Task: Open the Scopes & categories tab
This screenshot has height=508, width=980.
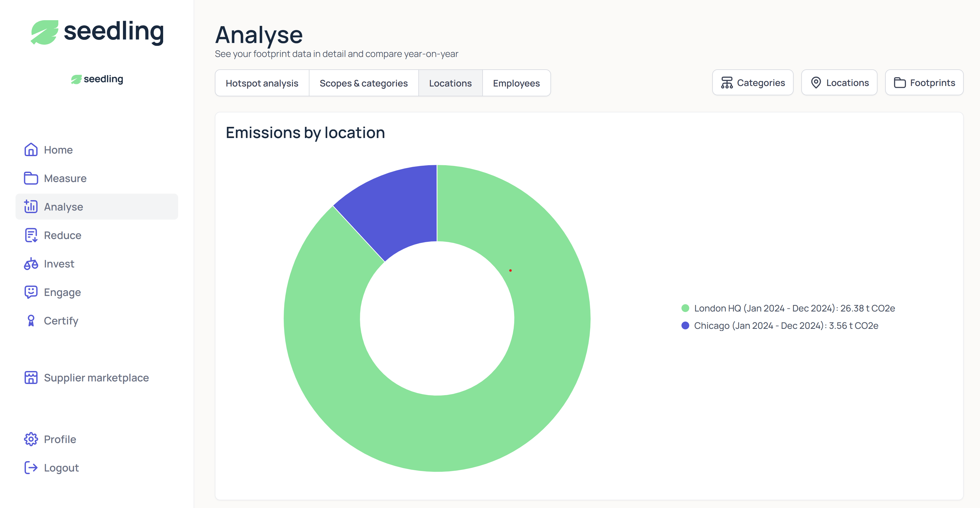Action: pyautogui.click(x=363, y=83)
